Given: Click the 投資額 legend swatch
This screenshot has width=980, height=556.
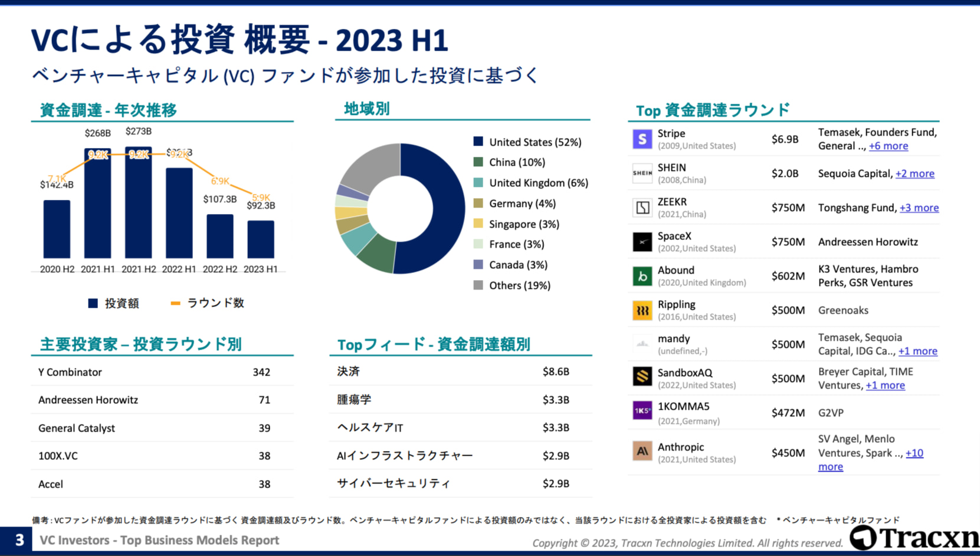Looking at the screenshot, I should click(x=93, y=303).
